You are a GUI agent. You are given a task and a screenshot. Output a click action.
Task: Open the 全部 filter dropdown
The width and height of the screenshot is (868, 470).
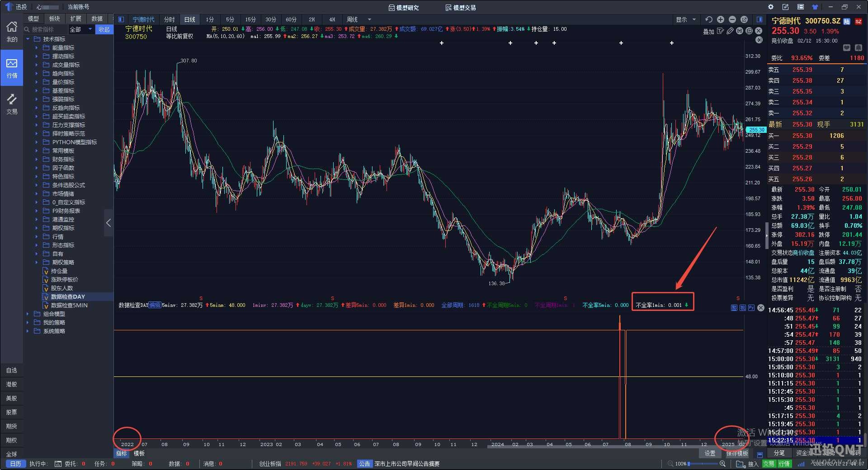(81, 29)
